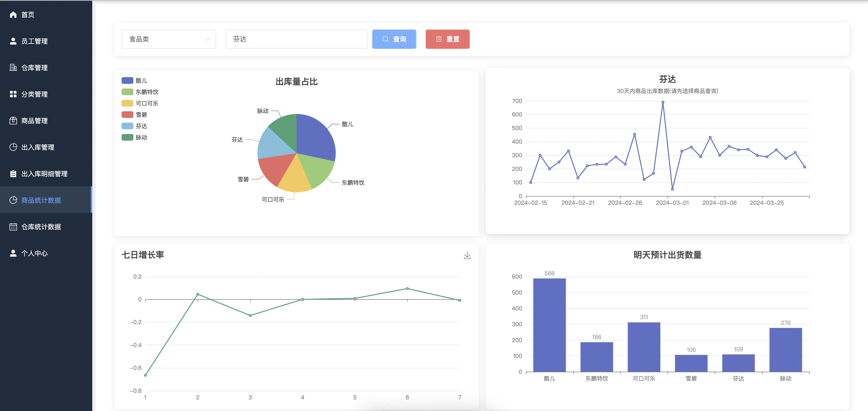Image resolution: width=868 pixels, height=411 pixels.
Task: Click the 员工管理 person icon
Action: tap(13, 41)
